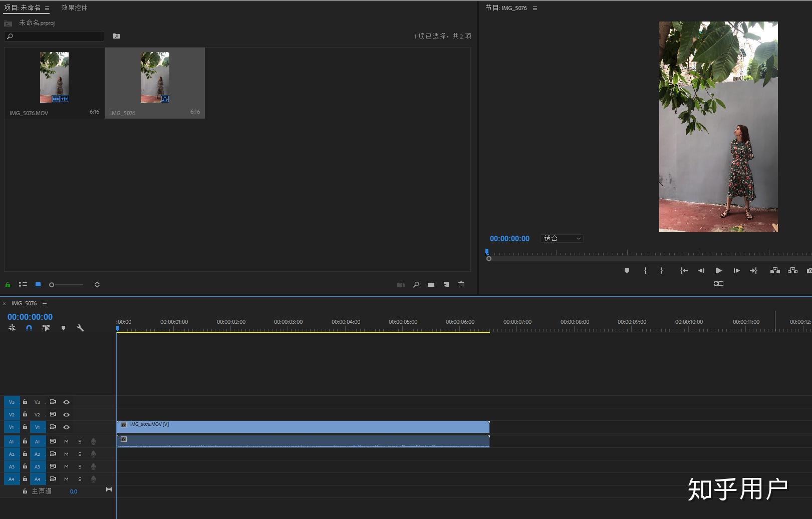
Task: Hide track V1 with eye icon
Action: [66, 427]
